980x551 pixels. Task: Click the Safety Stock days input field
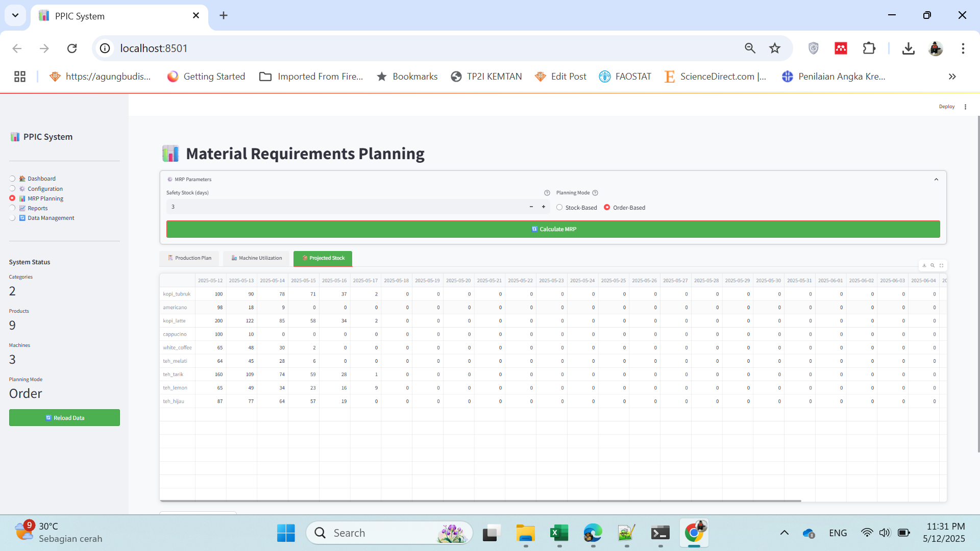pos(346,207)
